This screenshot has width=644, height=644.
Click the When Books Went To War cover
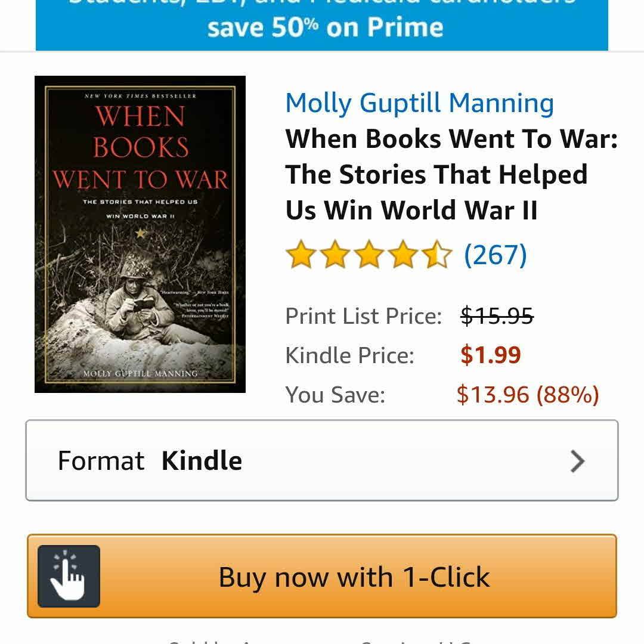[140, 234]
